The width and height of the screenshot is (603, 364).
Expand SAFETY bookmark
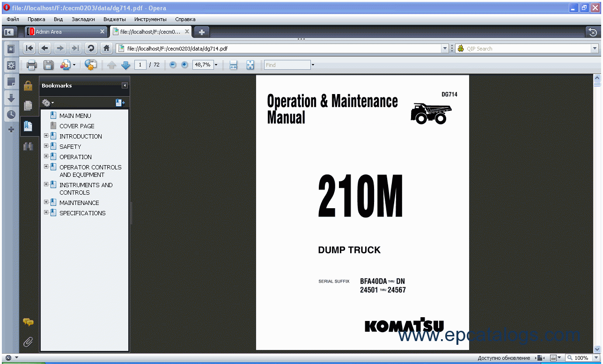[x=46, y=146]
